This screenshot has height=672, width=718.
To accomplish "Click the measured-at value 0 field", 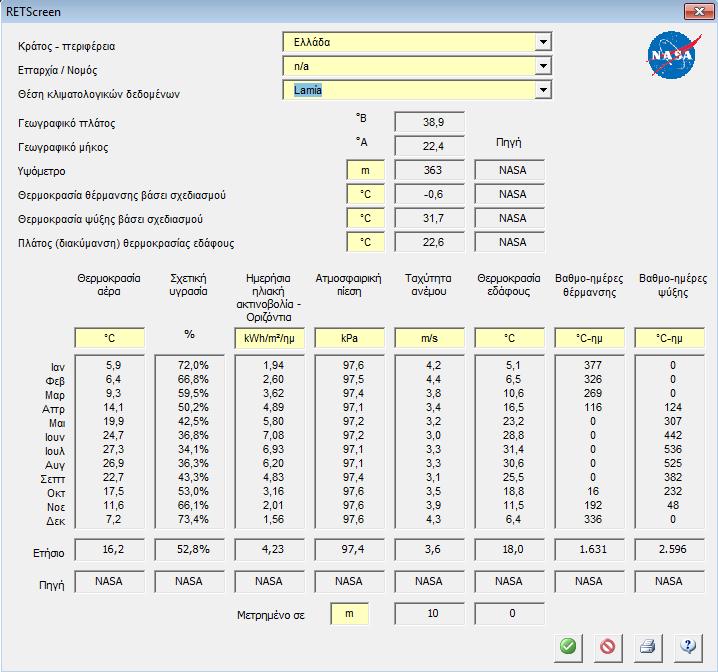I will [x=509, y=613].
